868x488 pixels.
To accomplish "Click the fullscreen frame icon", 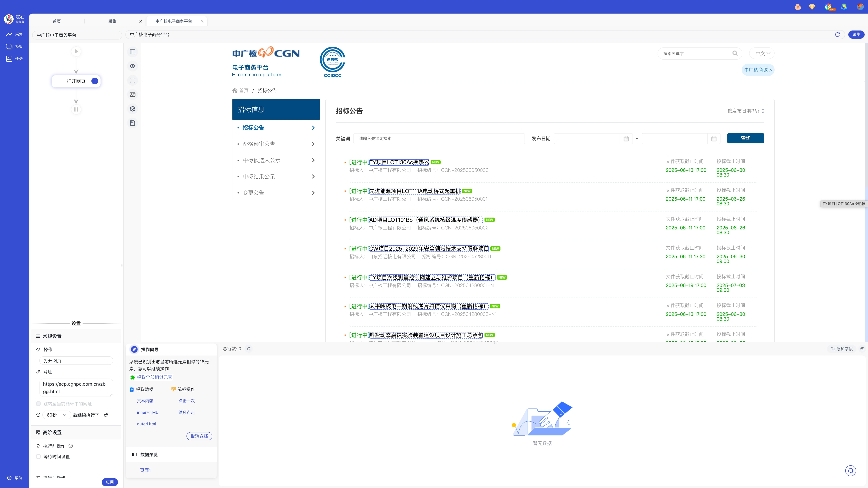I will [132, 80].
